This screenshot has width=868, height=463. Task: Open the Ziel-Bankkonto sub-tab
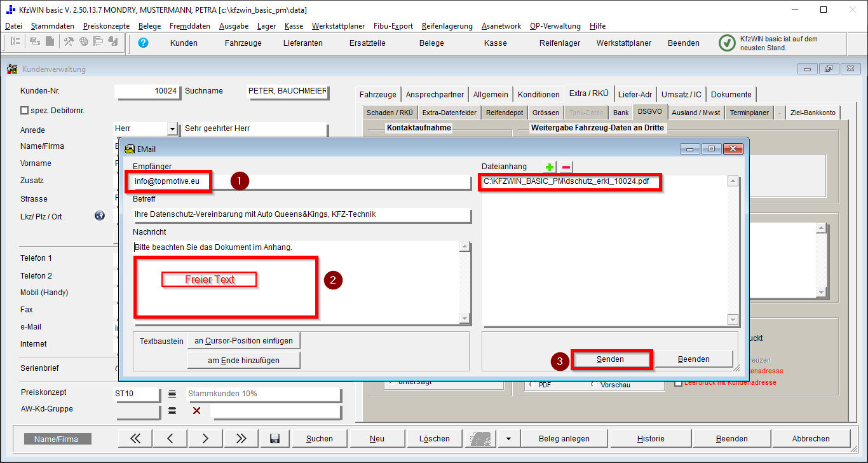(x=813, y=113)
